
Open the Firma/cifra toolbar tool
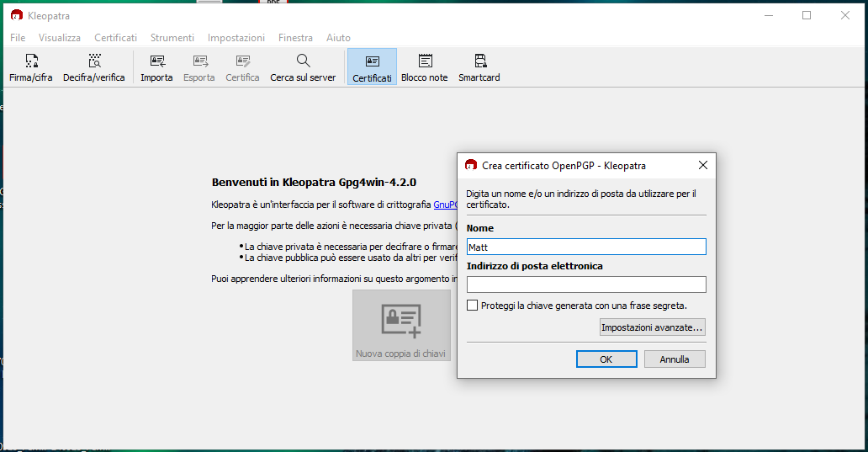pos(31,67)
